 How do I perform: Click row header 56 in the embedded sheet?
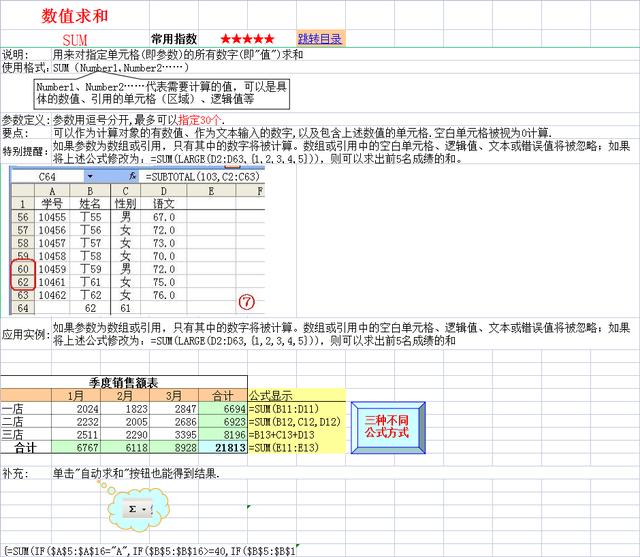[23, 217]
